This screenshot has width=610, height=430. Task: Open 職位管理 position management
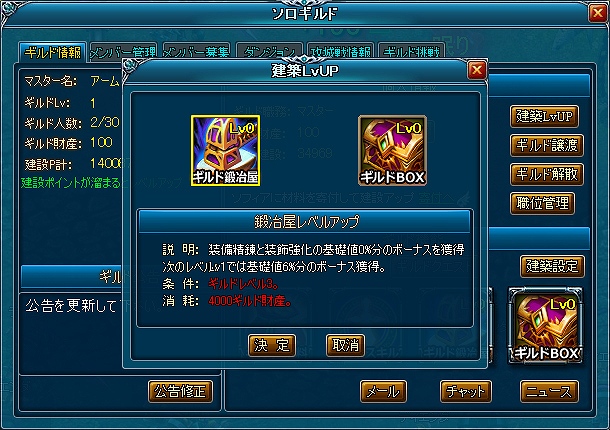pyautogui.click(x=542, y=204)
